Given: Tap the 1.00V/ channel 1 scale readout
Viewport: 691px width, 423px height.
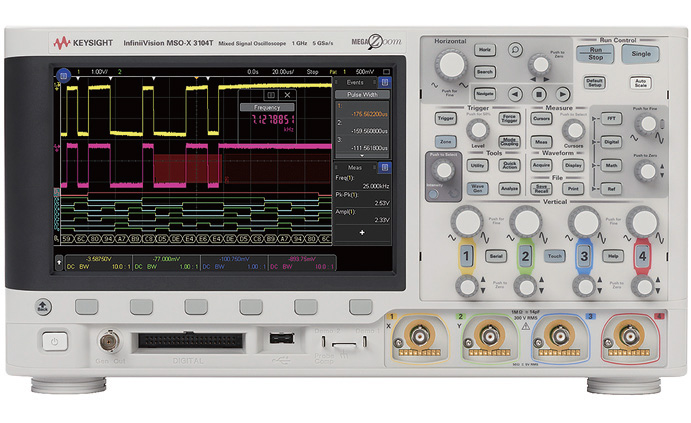Looking at the screenshot, I should pos(100,71).
